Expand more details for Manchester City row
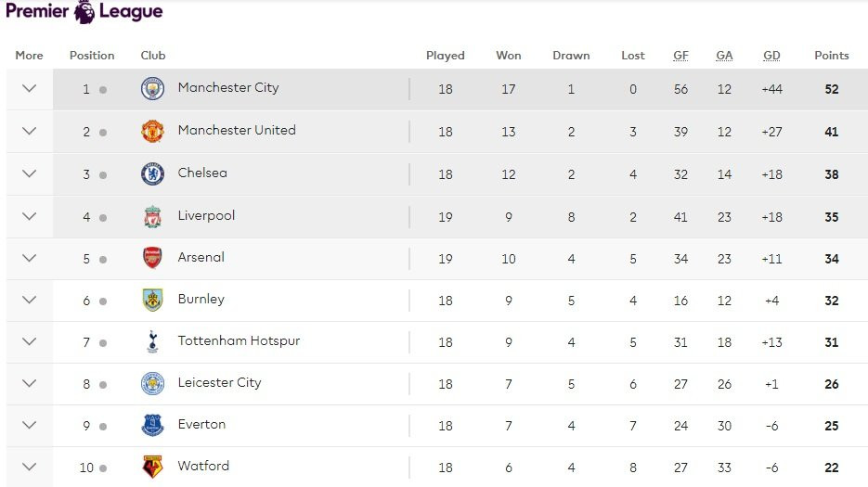The height and width of the screenshot is (487, 868). (29, 89)
